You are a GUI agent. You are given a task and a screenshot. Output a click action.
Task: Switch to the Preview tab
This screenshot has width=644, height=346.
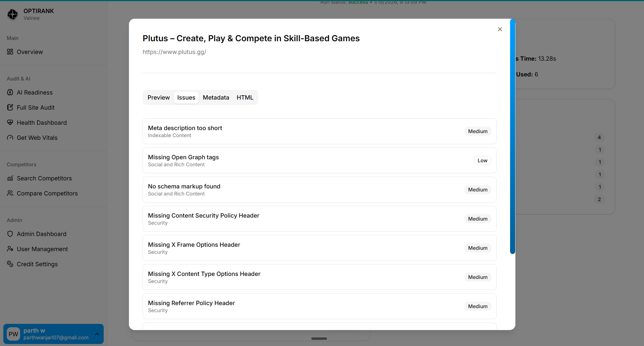[159, 98]
